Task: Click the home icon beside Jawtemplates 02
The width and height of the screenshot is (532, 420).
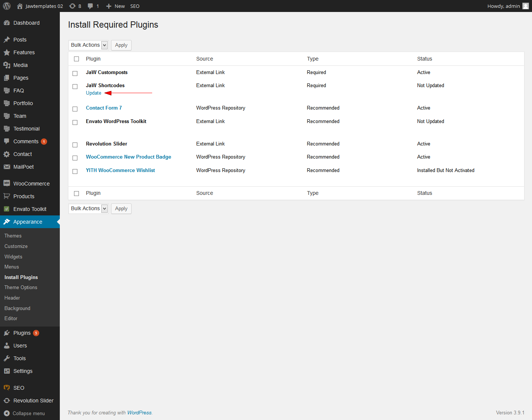Action: pos(20,6)
